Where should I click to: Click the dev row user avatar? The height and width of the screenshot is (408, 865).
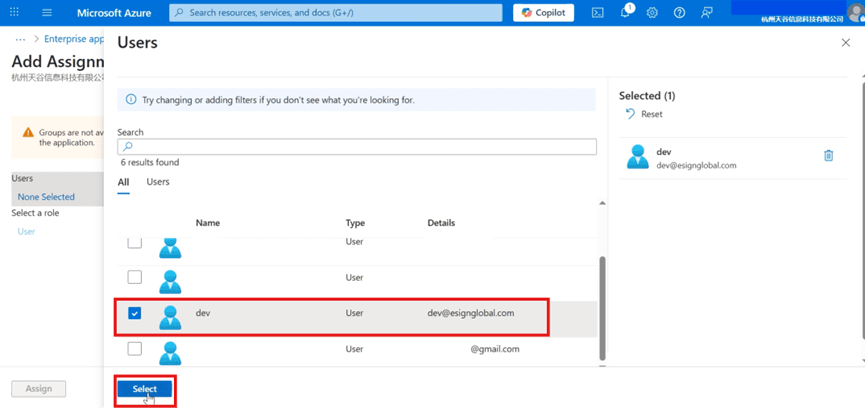(x=170, y=317)
